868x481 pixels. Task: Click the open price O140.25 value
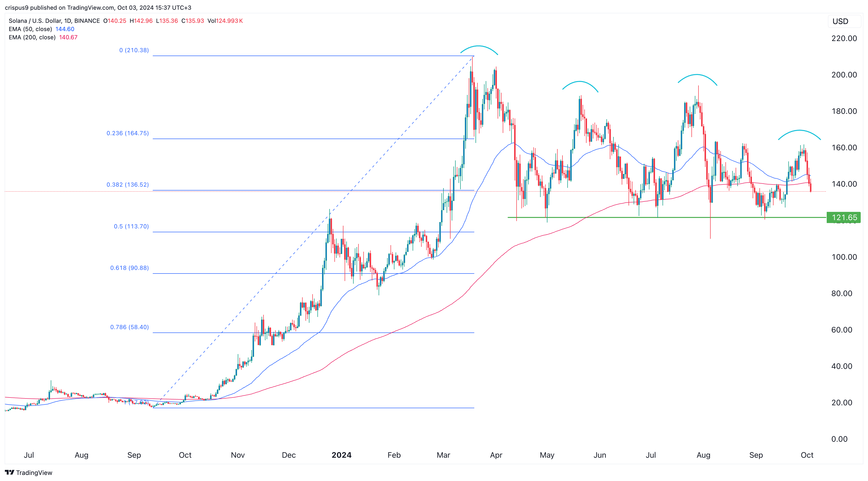[115, 21]
